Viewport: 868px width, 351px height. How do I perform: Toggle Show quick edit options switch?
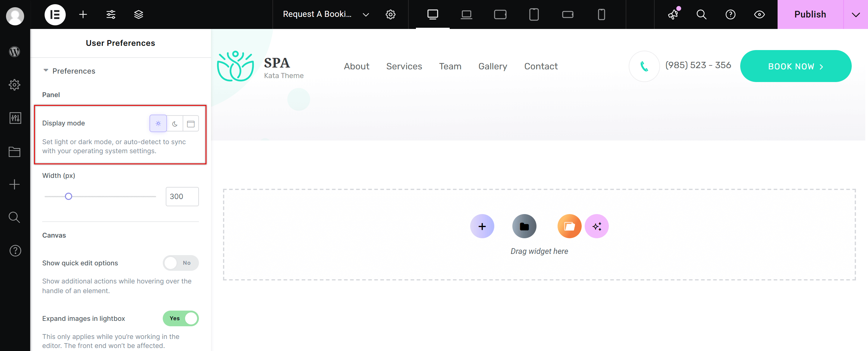point(181,263)
